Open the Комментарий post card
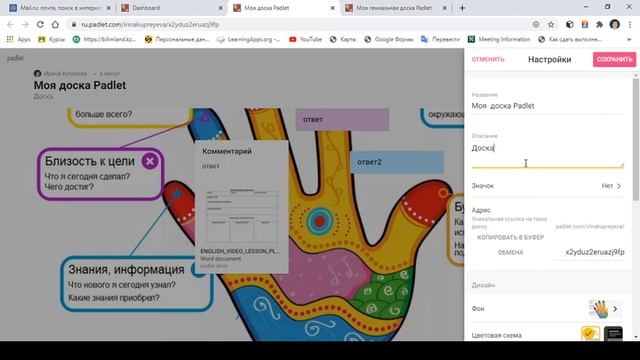Viewport: 640px width, 360px height. point(241,207)
